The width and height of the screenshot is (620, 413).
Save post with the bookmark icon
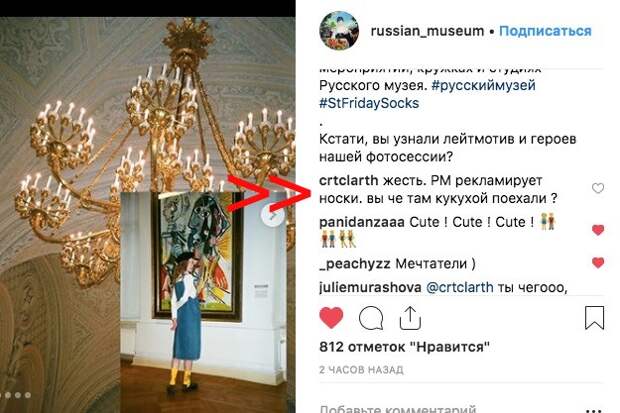[594, 318]
